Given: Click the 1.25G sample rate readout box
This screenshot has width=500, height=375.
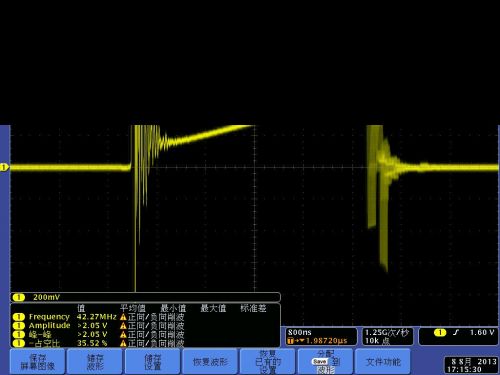Looking at the screenshot, I should 387,337.
